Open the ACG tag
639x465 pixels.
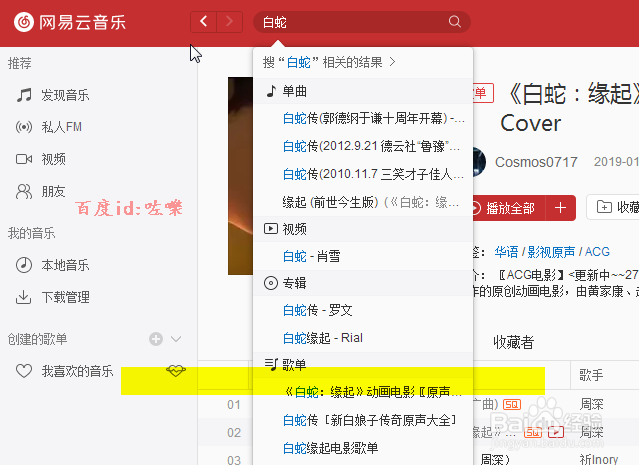[x=597, y=252]
